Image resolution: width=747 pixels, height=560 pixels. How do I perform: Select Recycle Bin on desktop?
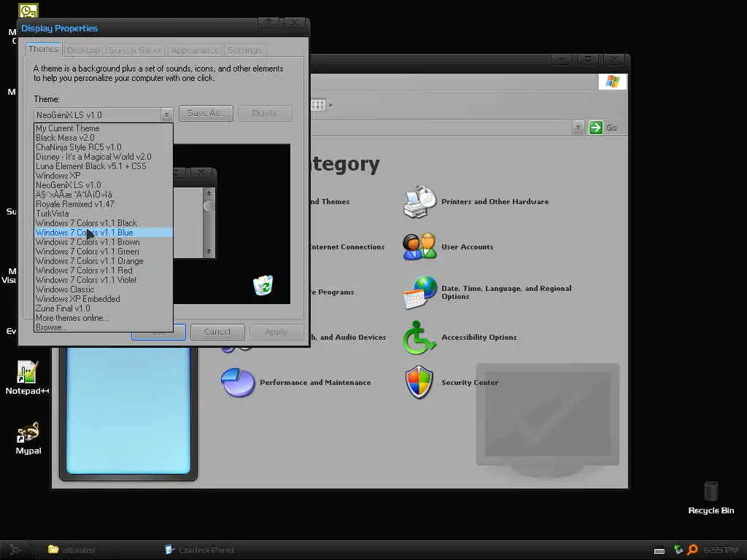click(x=711, y=498)
